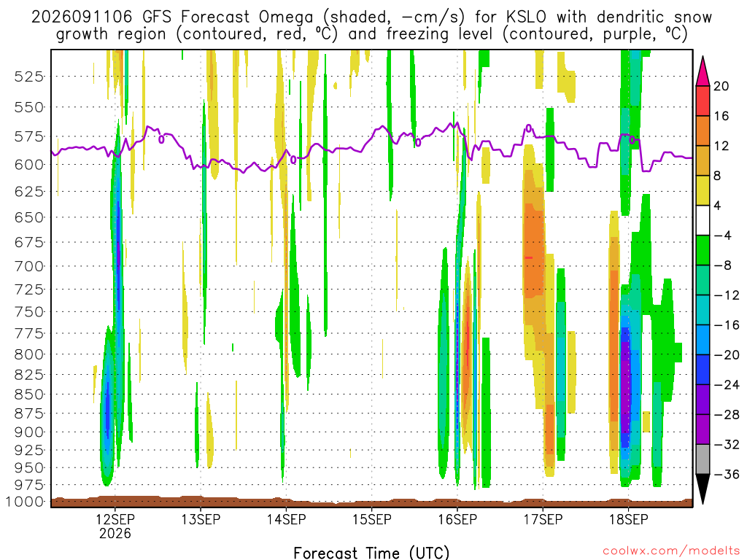Click the 18SEP time axis label
Image resolution: width=747 pixels, height=560 pixels.
point(628,519)
